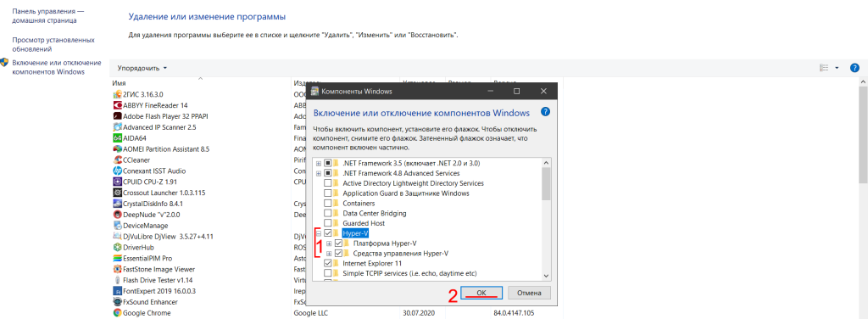Viewport: 868px width, 319px height.
Task: Click the Flash Drive Tester icon
Action: [x=117, y=280]
